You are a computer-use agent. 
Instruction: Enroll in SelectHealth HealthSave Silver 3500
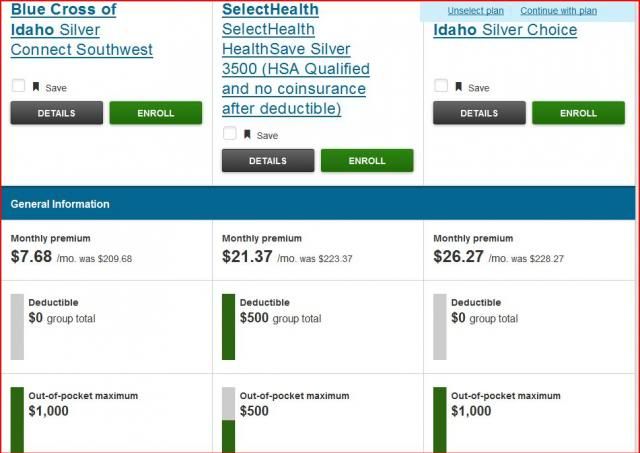click(367, 161)
